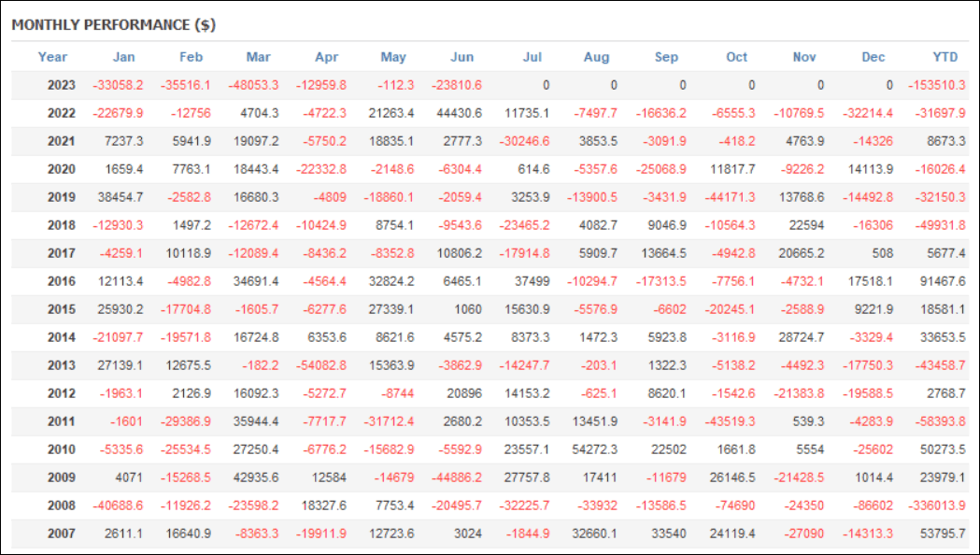The image size is (980, 555).
Task: Select the Monthly Performance ($) heading
Action: pyautogui.click(x=114, y=25)
